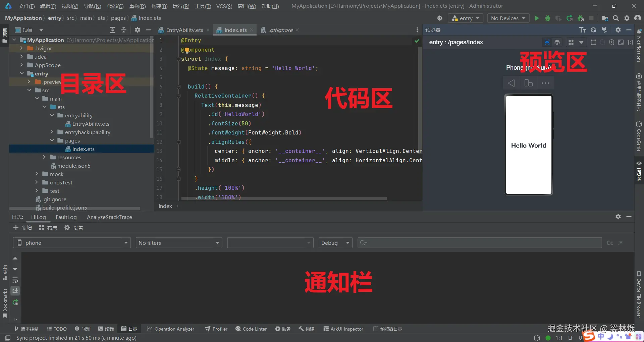Toggle component inspect mode in previewer
644x342 pixels.
point(546,42)
